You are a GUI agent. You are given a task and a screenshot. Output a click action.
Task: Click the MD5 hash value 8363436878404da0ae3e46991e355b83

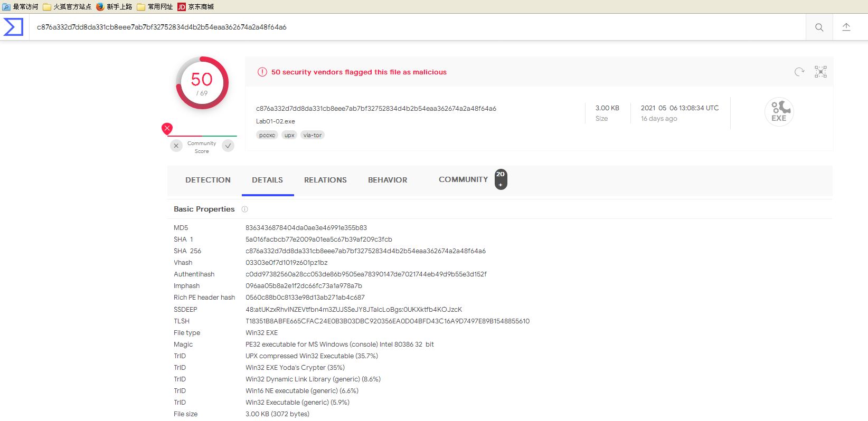tap(306, 228)
